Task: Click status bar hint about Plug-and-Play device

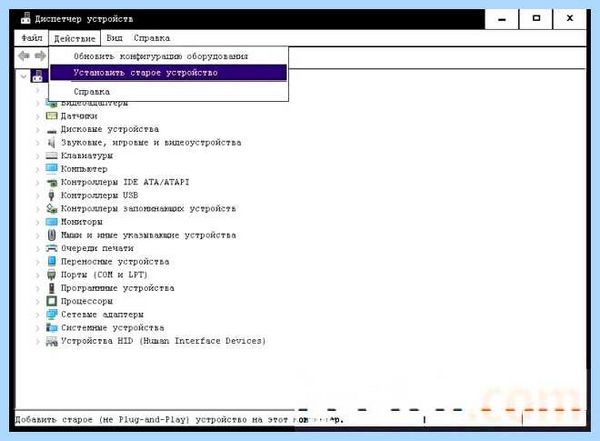Action: (x=179, y=420)
